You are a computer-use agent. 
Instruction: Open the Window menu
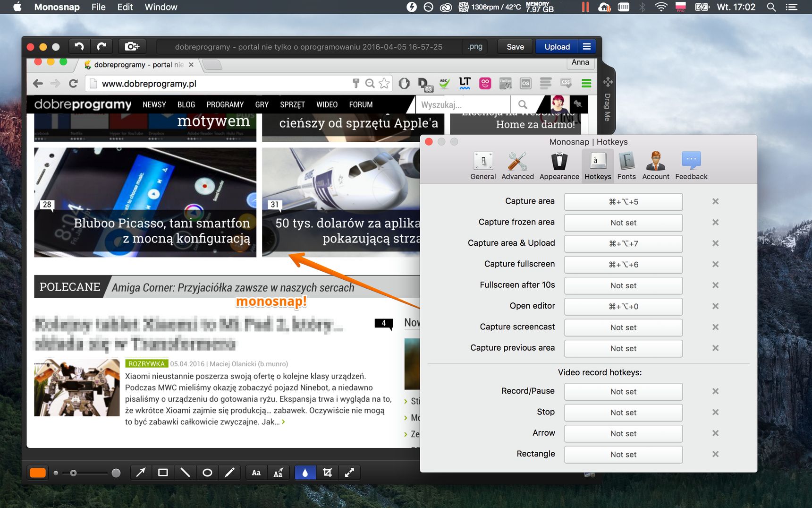[x=161, y=7]
